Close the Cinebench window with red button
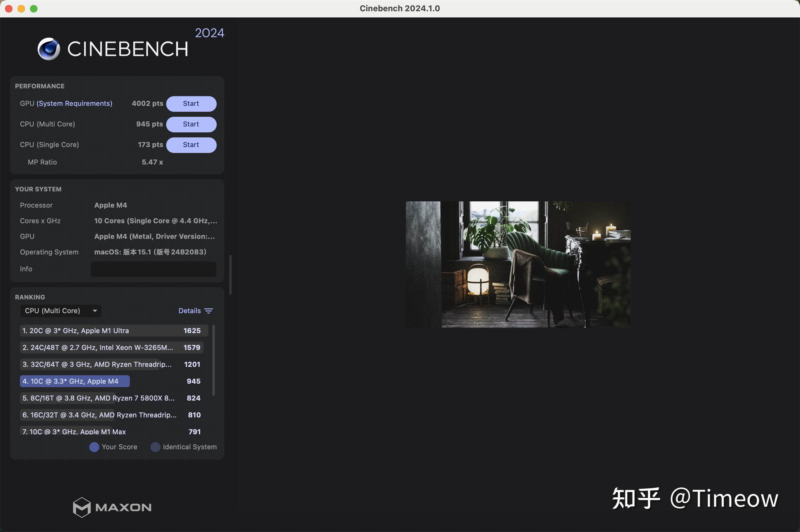 click(9, 9)
